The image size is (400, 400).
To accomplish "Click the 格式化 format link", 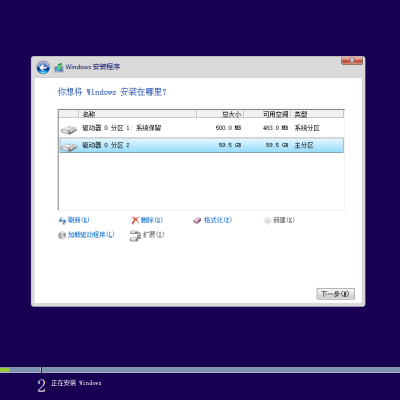I will 218,220.
